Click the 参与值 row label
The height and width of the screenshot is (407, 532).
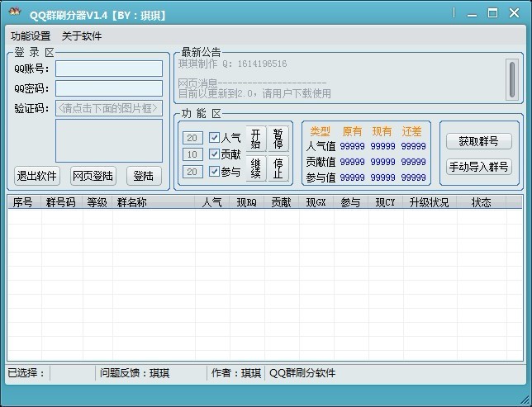pos(321,177)
